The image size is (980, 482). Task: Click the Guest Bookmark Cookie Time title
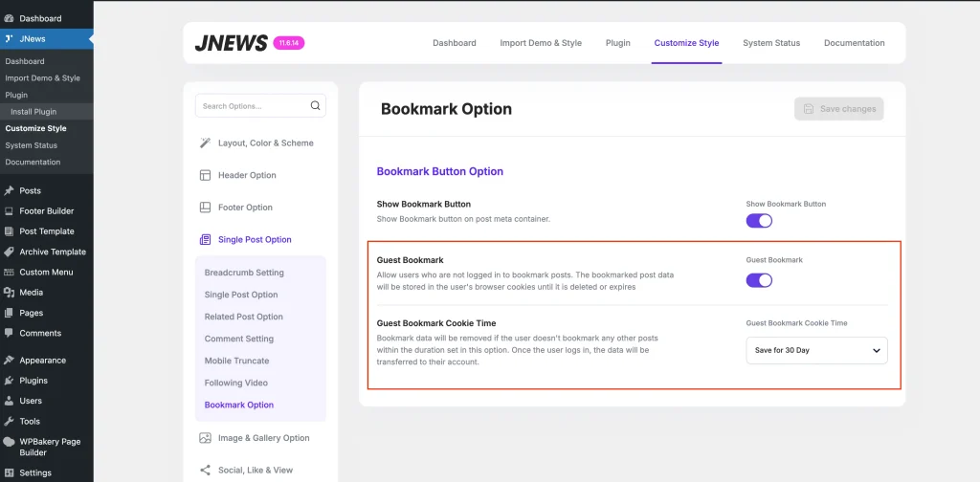(x=436, y=323)
